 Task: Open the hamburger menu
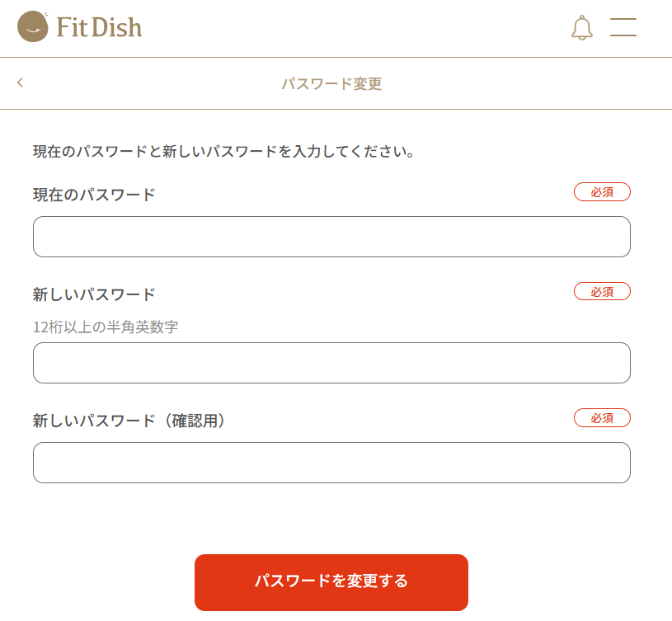(x=623, y=27)
